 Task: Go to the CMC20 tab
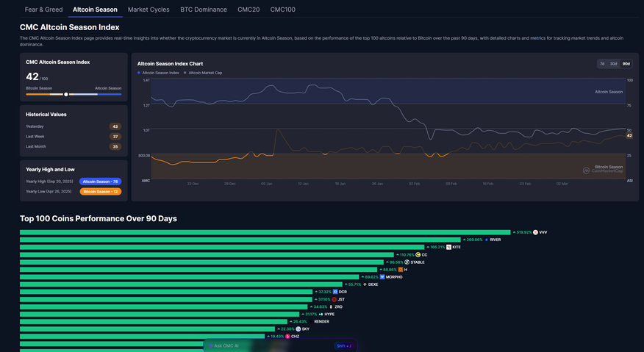tap(248, 10)
